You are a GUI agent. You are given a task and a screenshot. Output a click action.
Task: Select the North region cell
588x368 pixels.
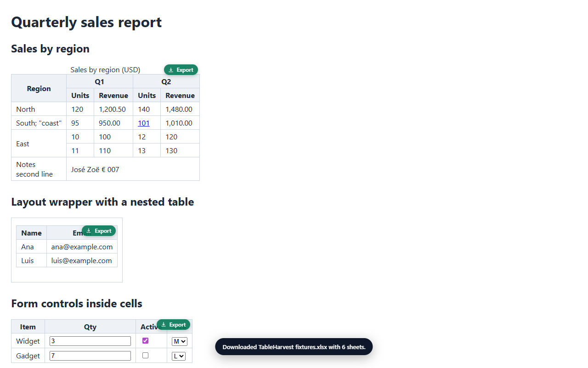[x=39, y=109]
